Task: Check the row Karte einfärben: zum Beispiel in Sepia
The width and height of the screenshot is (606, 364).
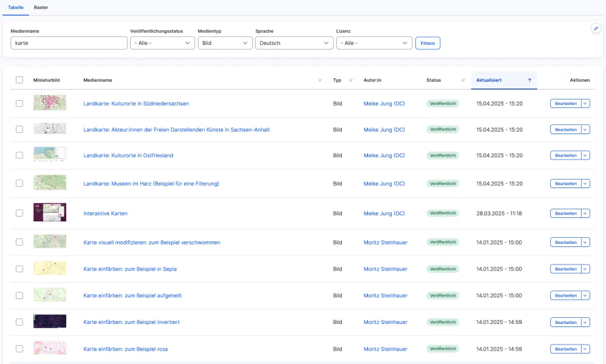Action: pos(19,269)
